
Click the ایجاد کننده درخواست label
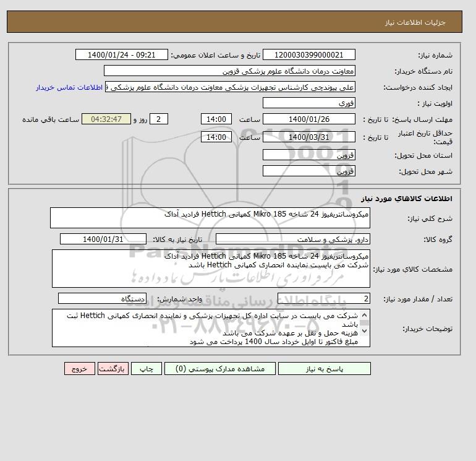click(418, 87)
